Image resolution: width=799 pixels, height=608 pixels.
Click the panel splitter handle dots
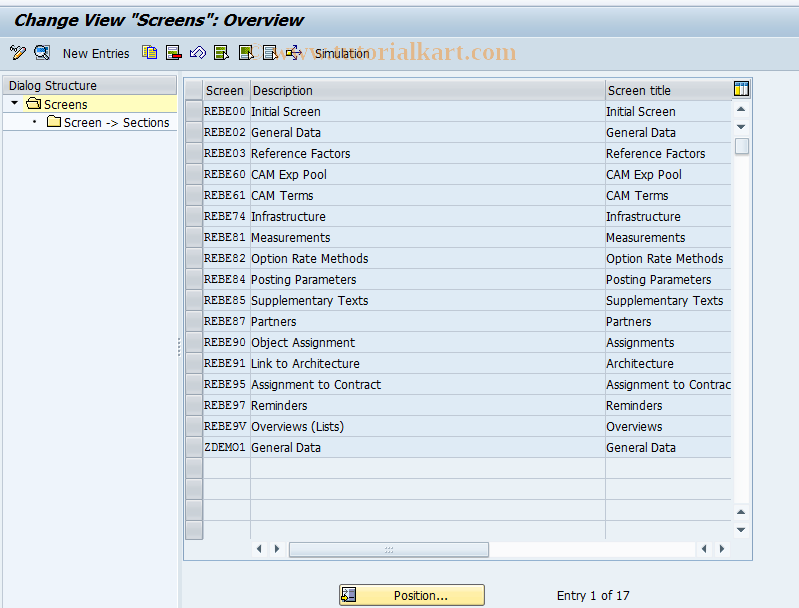point(179,348)
